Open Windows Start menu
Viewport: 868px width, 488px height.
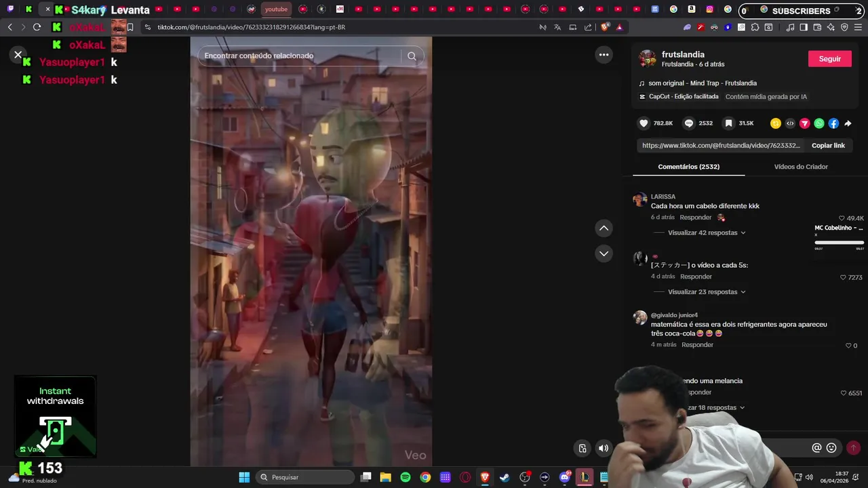(x=244, y=477)
